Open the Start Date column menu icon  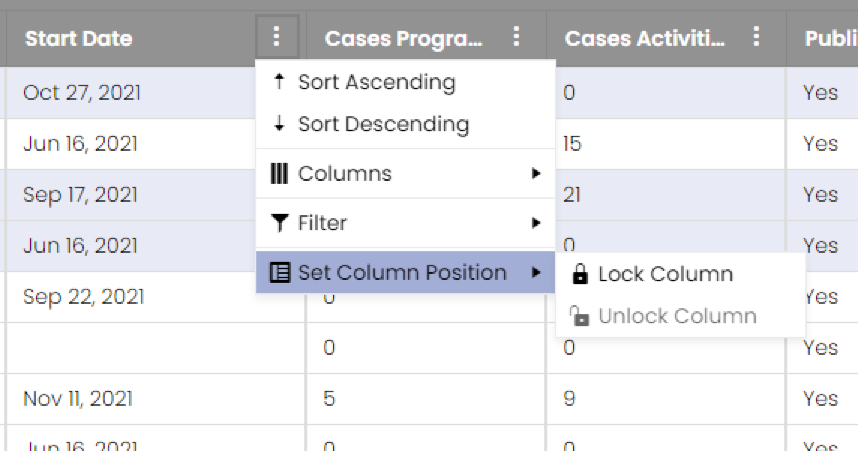pos(276,37)
